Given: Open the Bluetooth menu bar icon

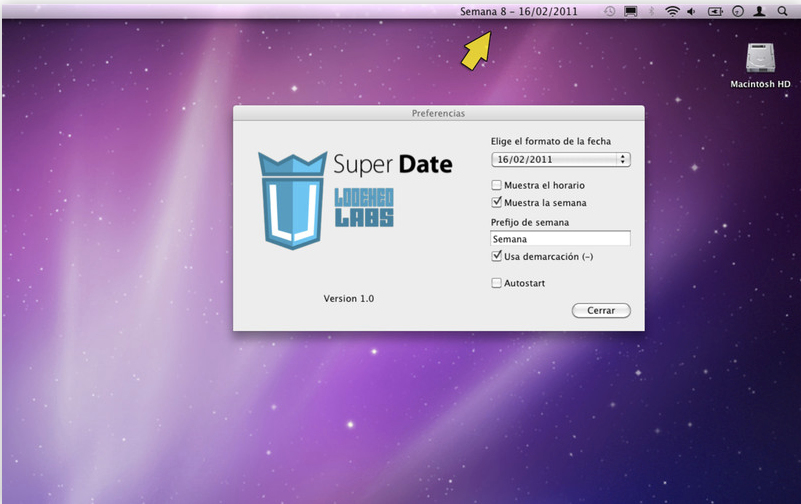Looking at the screenshot, I should click(651, 11).
